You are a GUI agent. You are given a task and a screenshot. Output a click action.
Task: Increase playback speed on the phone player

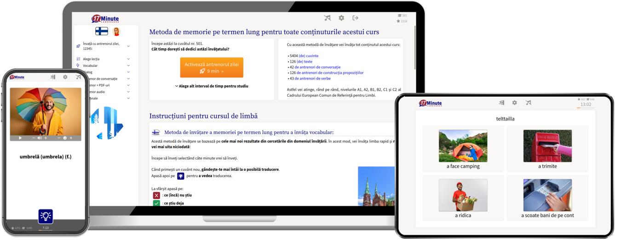(x=71, y=138)
